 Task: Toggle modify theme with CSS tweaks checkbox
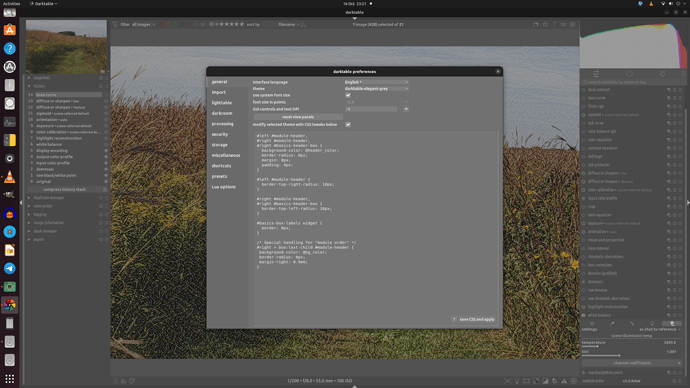(x=348, y=124)
